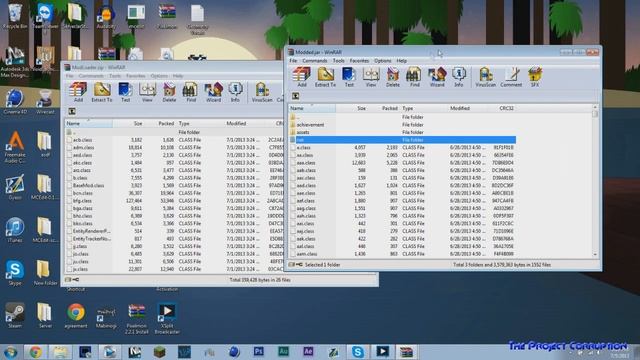Open Audacity desktop shortcut
Image resolution: width=640 pixels, height=360 pixels.
(106, 17)
